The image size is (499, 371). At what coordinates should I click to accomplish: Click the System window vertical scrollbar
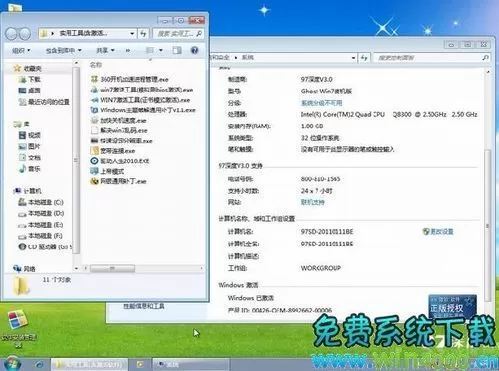(x=487, y=226)
